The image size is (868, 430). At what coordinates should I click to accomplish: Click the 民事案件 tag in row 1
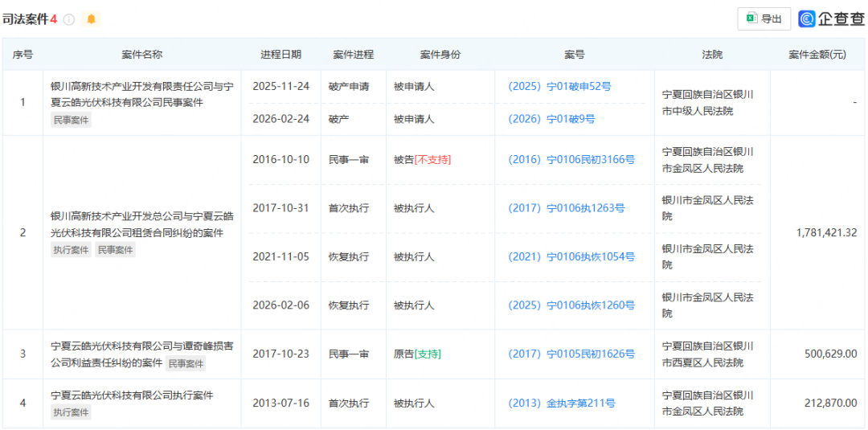click(72, 120)
